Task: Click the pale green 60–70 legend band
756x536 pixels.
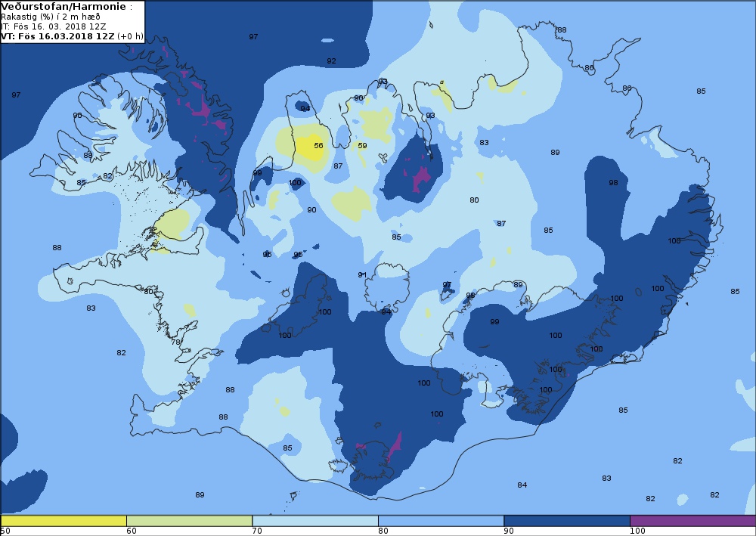Action: [190, 521]
